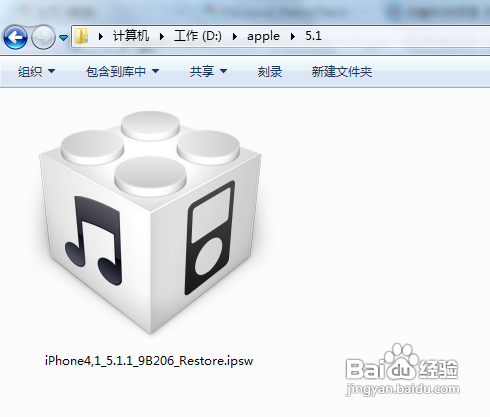The width and height of the screenshot is (490, 417).
Task: Navigate to 计算机 in the breadcrumb
Action: click(x=131, y=36)
